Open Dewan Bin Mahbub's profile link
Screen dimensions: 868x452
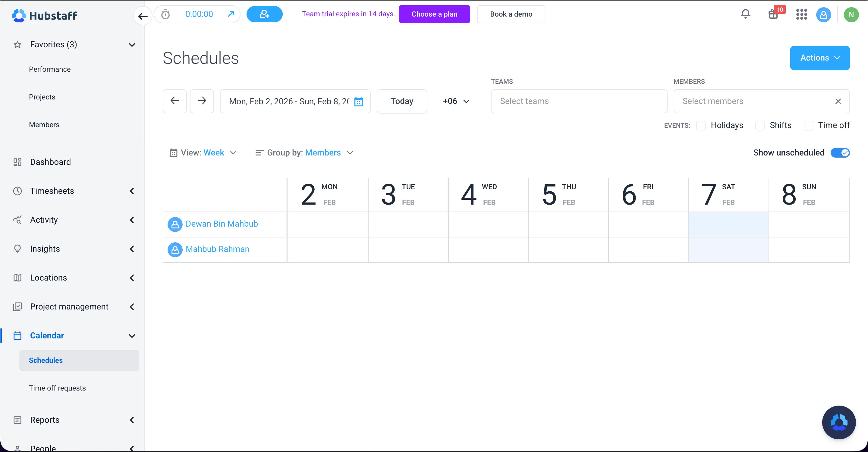click(x=222, y=224)
